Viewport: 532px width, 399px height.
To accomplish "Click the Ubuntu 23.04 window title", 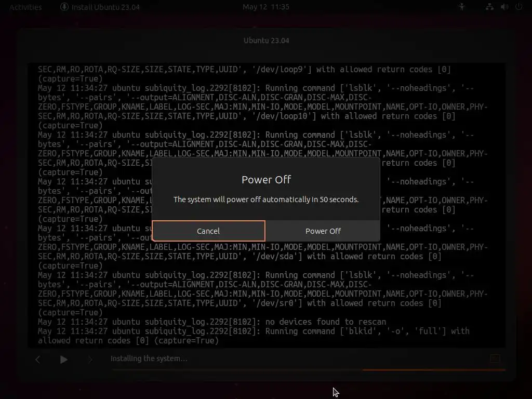I will pos(267,41).
